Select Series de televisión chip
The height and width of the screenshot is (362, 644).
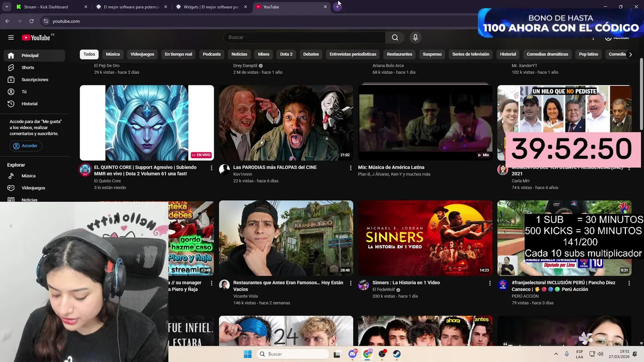coord(470,54)
